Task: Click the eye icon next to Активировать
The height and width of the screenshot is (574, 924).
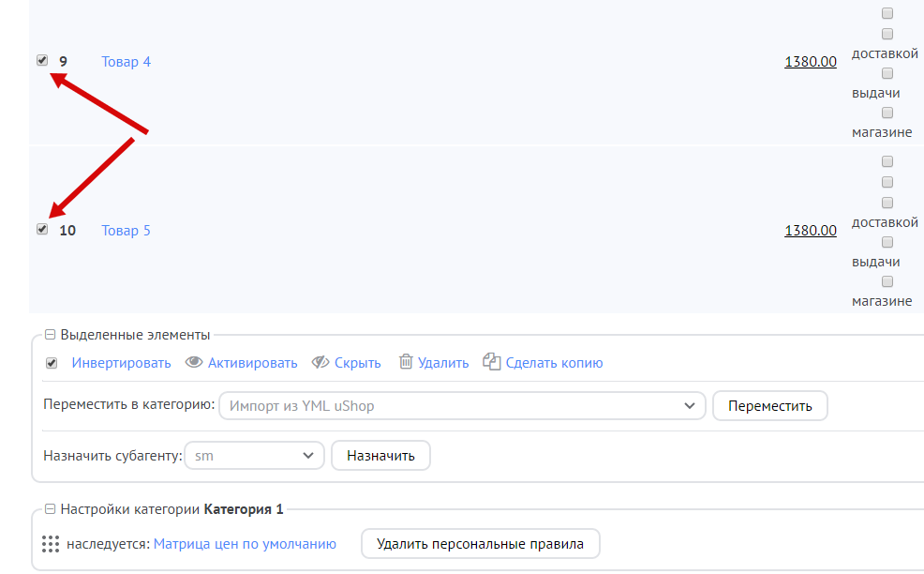Action: [194, 363]
